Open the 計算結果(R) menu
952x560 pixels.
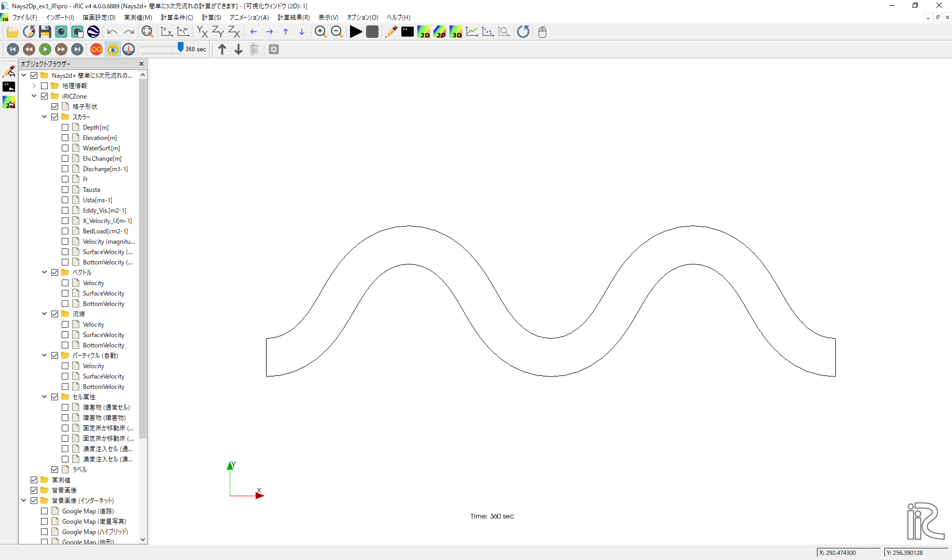pos(293,17)
